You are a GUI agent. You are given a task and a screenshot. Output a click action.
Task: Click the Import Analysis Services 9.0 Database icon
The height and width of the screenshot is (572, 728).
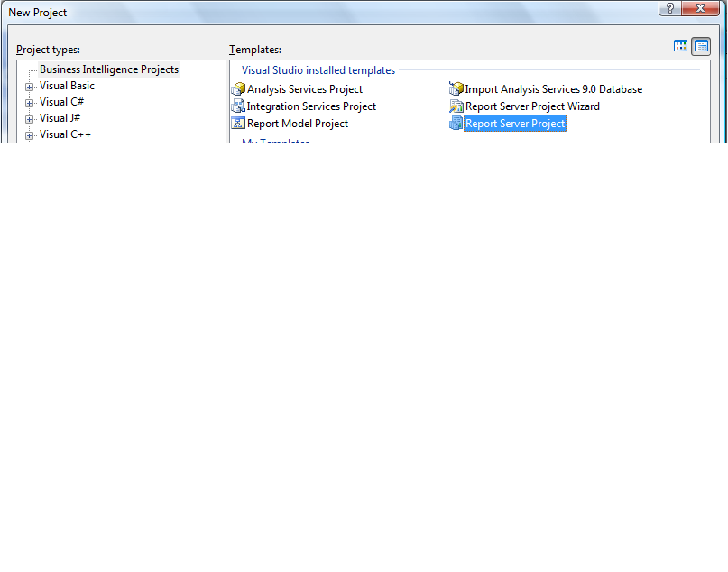tap(456, 88)
